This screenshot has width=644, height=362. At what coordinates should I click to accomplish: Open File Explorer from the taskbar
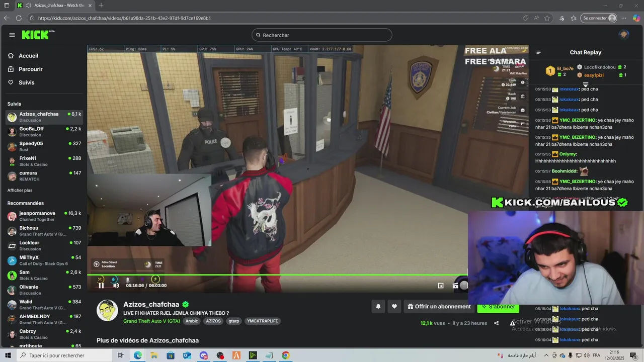pyautogui.click(x=154, y=355)
